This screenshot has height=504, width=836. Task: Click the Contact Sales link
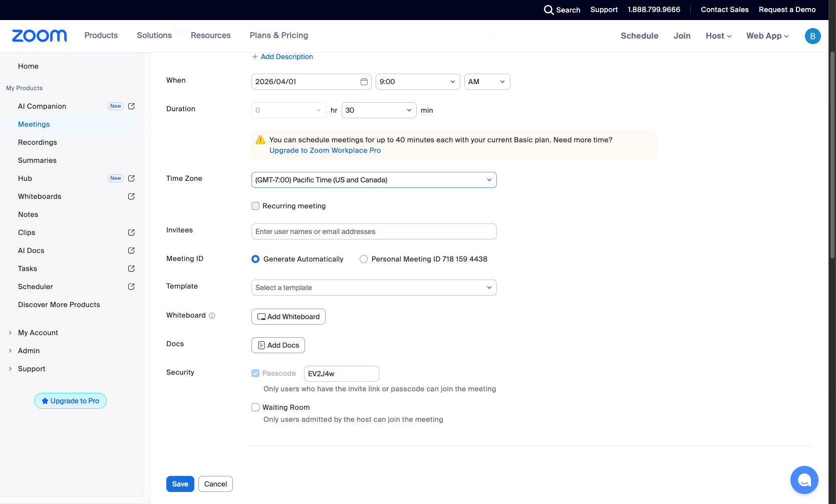(x=725, y=10)
